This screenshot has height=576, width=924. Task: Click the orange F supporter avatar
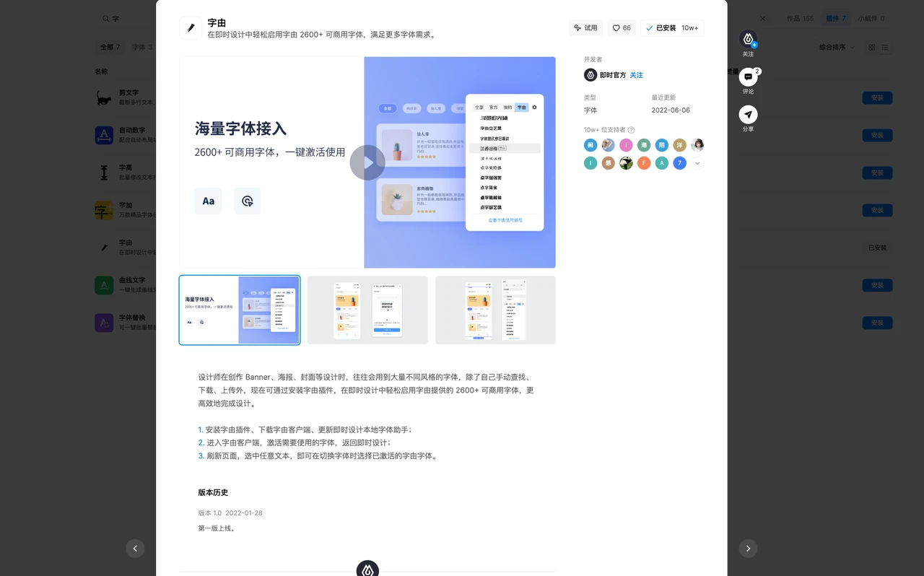[644, 163]
